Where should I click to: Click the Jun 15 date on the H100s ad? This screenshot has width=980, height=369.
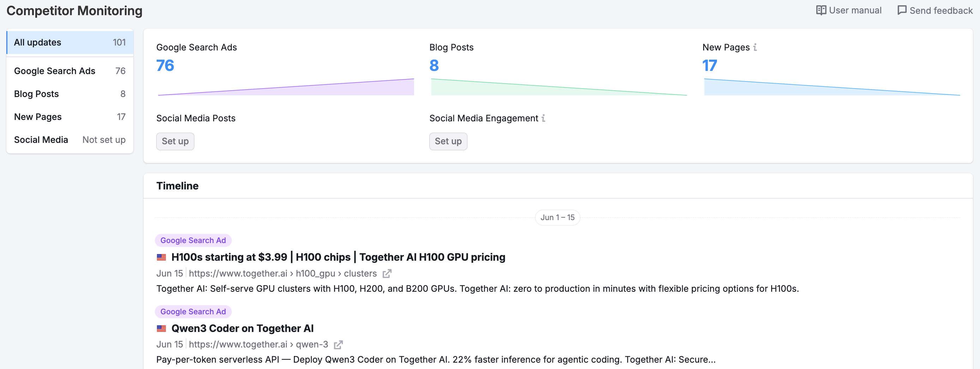tap(170, 273)
